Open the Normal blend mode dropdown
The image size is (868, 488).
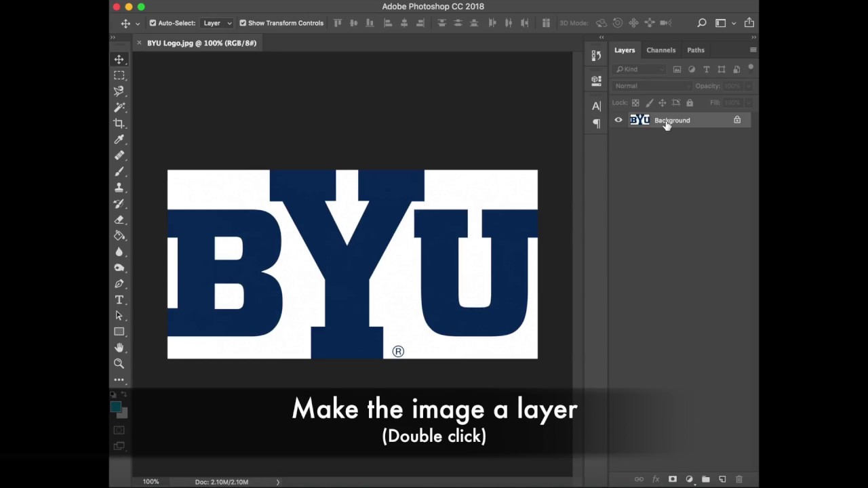pos(652,86)
